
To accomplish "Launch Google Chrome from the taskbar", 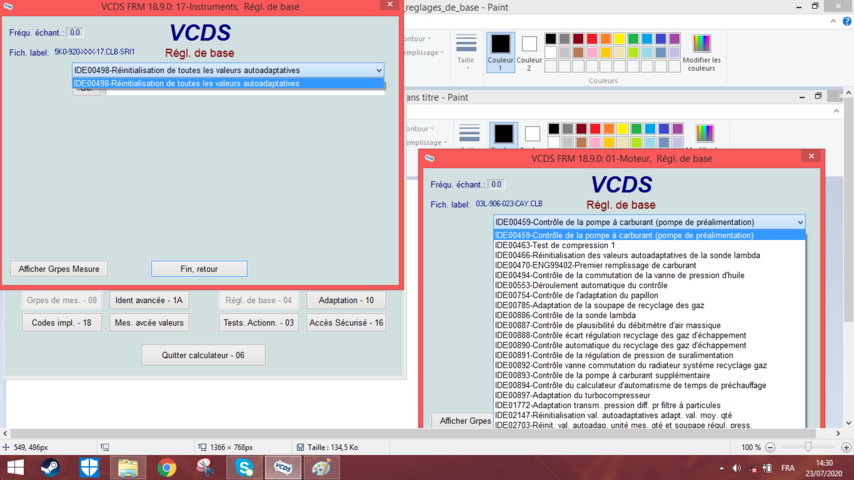I will coord(167,468).
